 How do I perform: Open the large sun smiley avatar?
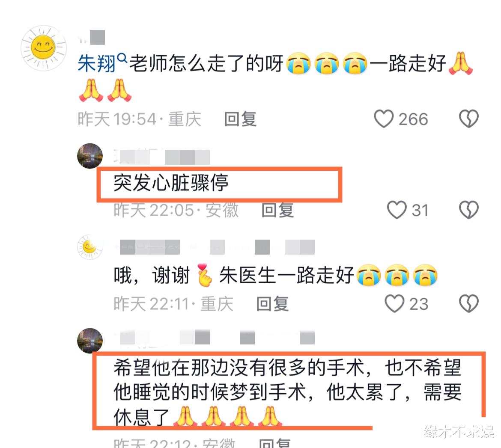click(x=43, y=48)
